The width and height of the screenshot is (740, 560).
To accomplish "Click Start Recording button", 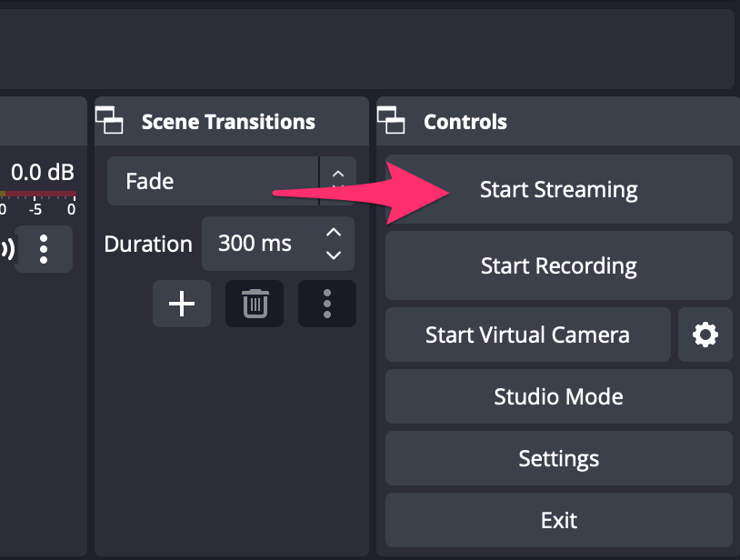I will 559,265.
